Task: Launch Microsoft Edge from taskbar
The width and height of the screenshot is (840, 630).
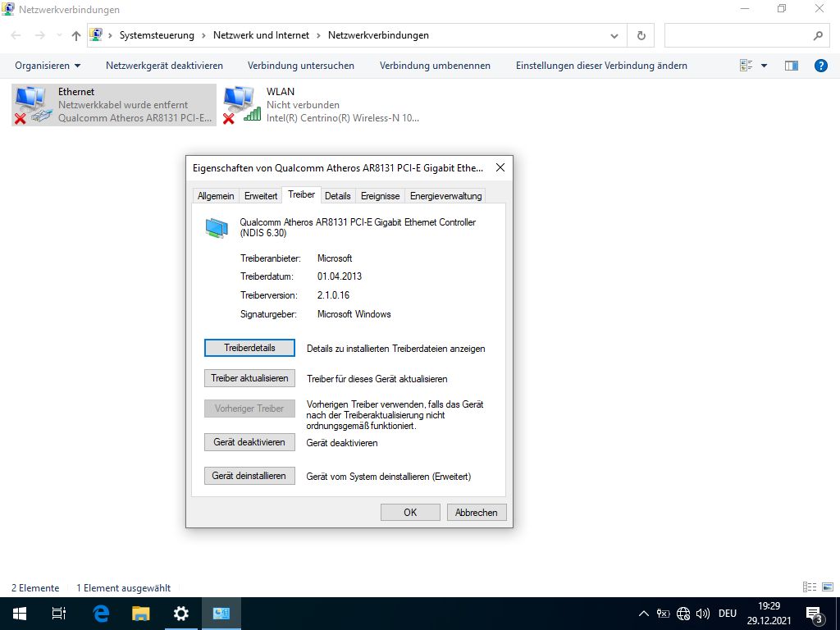Action: 100,614
